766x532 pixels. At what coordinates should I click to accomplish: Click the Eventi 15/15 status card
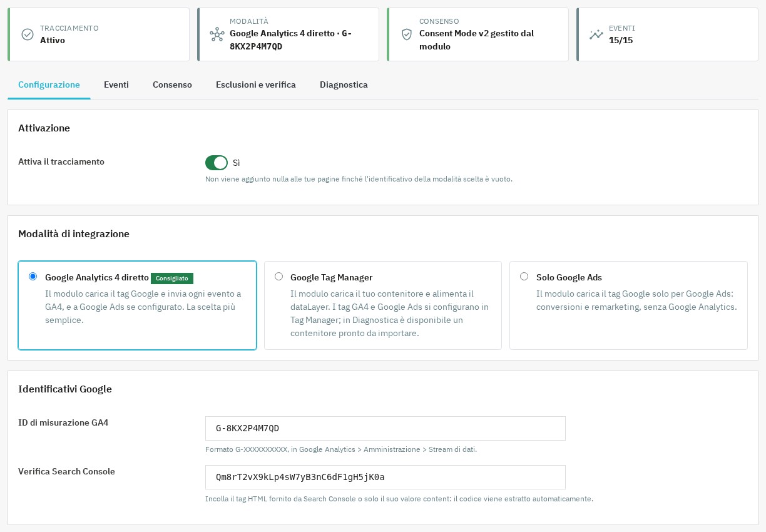667,34
